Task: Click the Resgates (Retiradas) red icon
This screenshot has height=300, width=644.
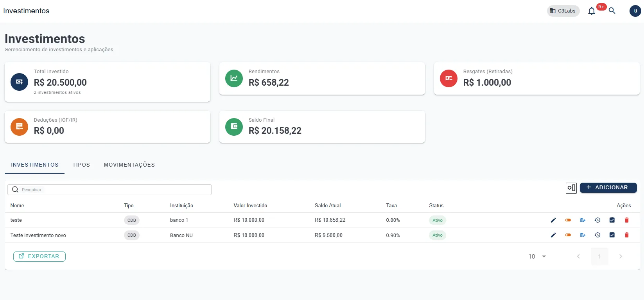Action: coord(448,79)
